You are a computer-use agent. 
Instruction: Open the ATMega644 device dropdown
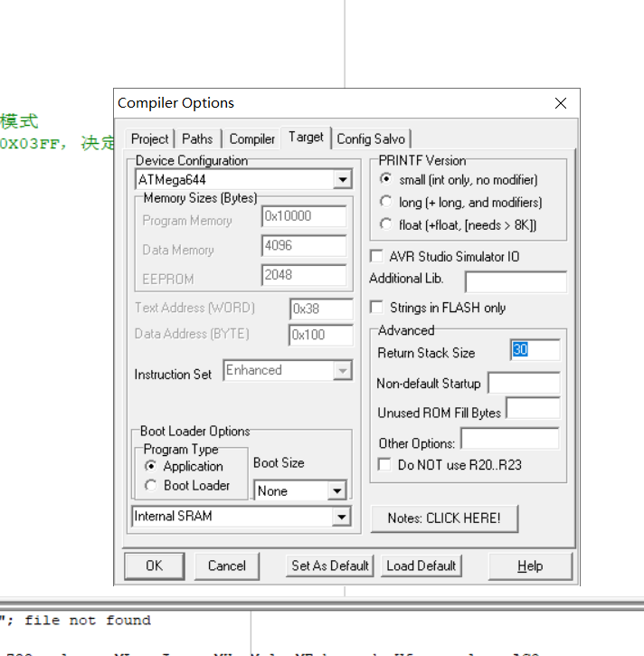(x=343, y=179)
